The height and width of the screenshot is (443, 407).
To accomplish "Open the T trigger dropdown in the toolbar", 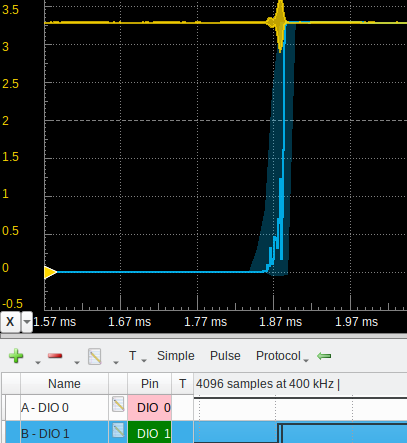I will click(137, 356).
